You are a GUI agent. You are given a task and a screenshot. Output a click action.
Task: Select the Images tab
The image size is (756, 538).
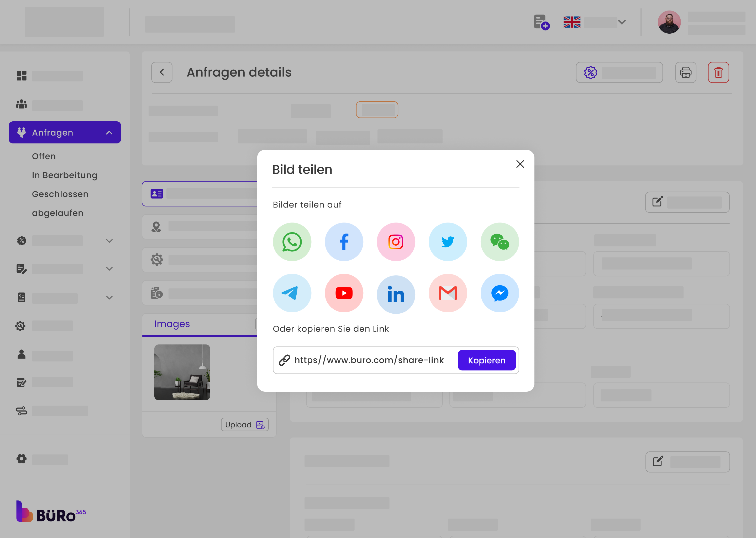172,324
